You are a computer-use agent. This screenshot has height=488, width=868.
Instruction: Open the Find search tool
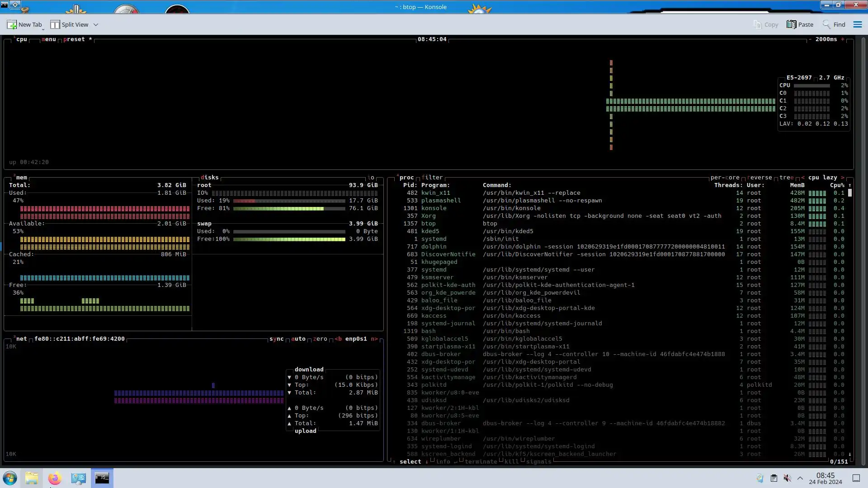click(834, 24)
